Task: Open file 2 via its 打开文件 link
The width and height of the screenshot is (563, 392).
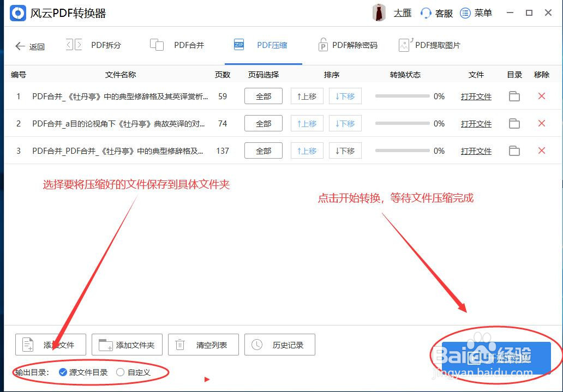Action: point(476,123)
